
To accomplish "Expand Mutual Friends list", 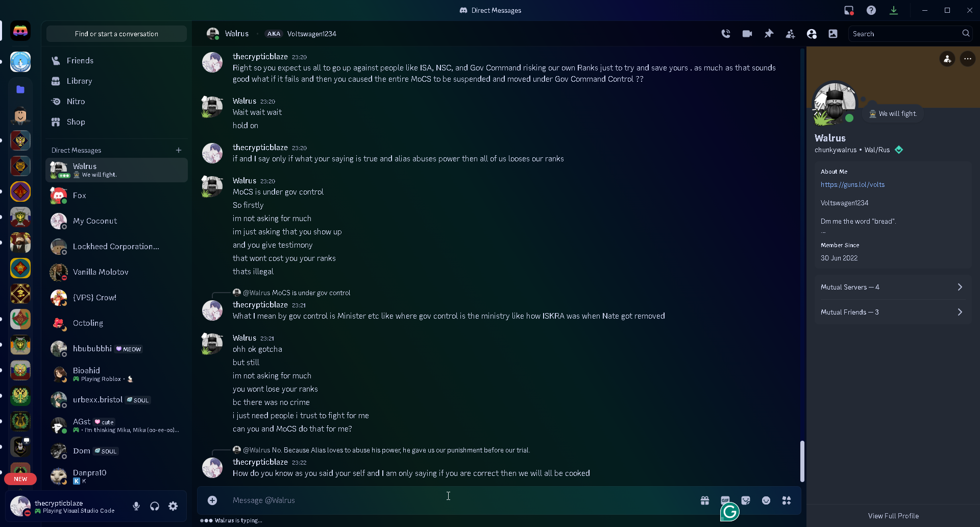I will (893, 312).
